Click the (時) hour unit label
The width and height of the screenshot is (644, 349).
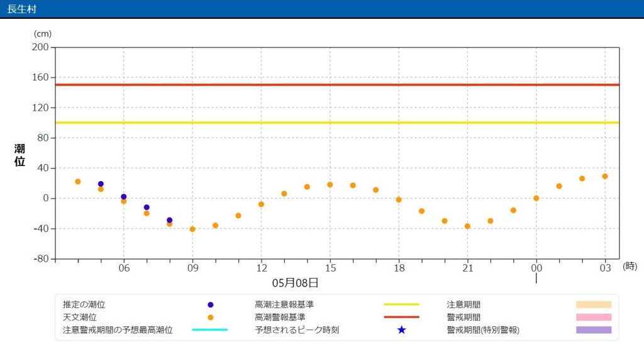pyautogui.click(x=630, y=266)
